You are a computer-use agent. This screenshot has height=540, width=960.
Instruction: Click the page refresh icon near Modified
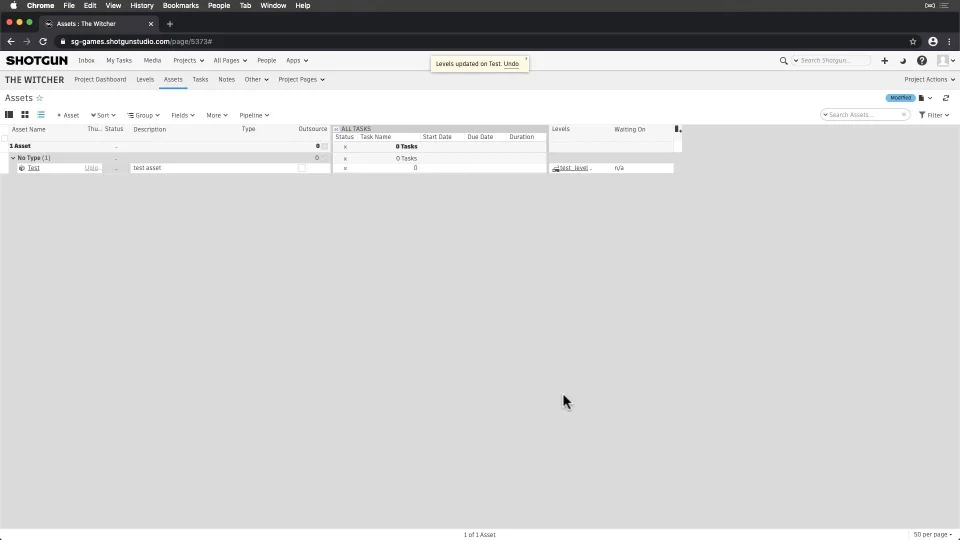coord(946,98)
